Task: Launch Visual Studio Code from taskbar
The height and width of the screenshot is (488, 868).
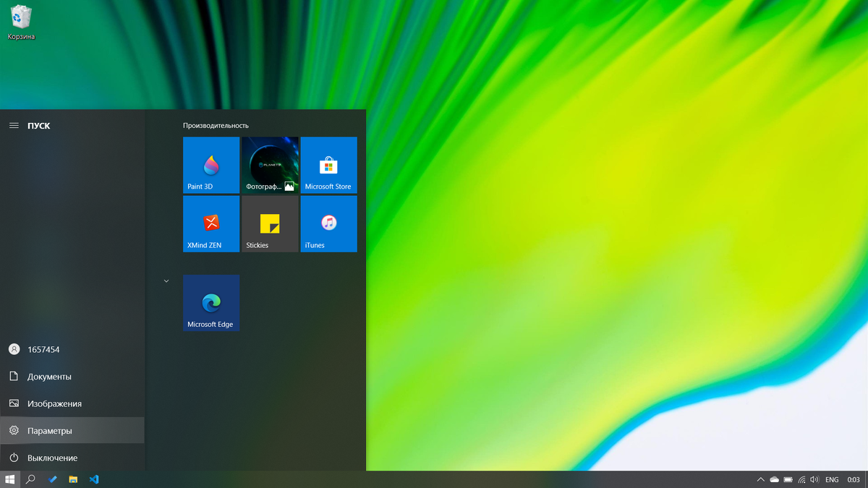Action: pos(94,479)
